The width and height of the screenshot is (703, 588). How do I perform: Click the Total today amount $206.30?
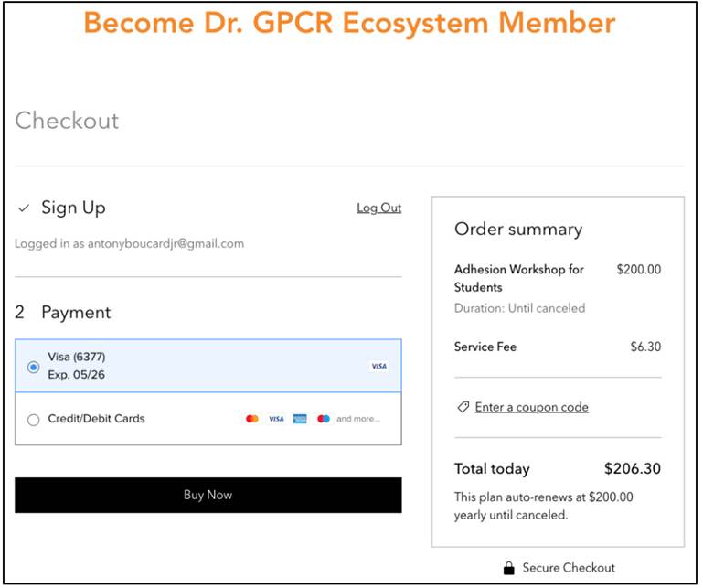pos(632,469)
